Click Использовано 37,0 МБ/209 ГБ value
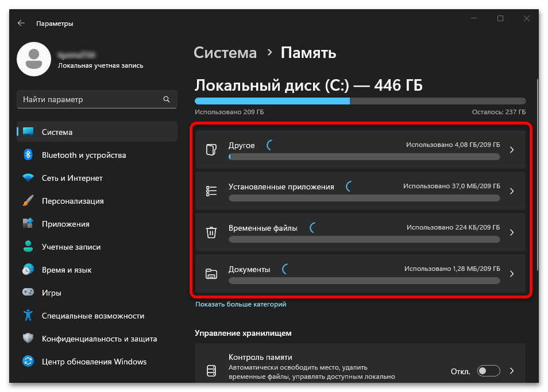 [x=451, y=186]
